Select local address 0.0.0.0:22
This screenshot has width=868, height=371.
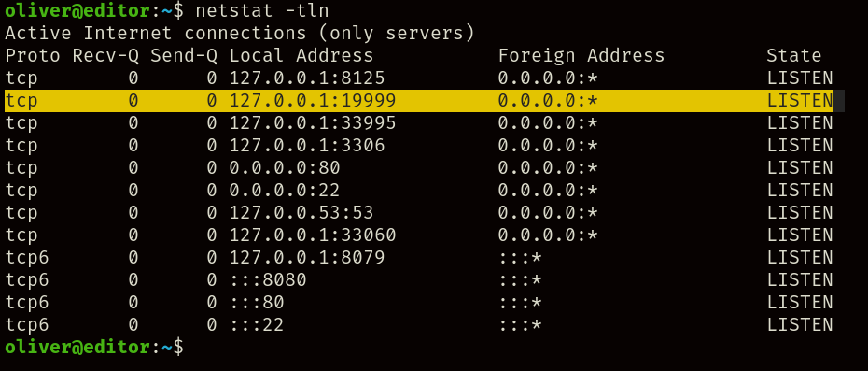285,191
